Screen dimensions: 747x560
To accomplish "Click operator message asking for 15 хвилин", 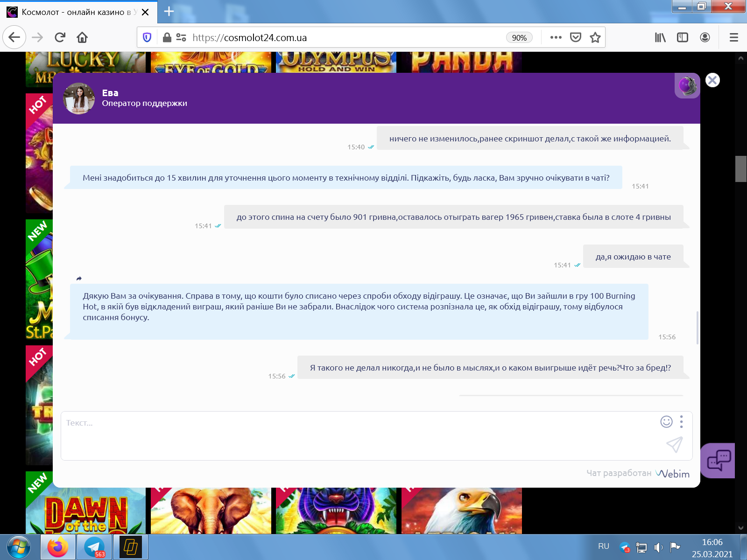I will (346, 177).
